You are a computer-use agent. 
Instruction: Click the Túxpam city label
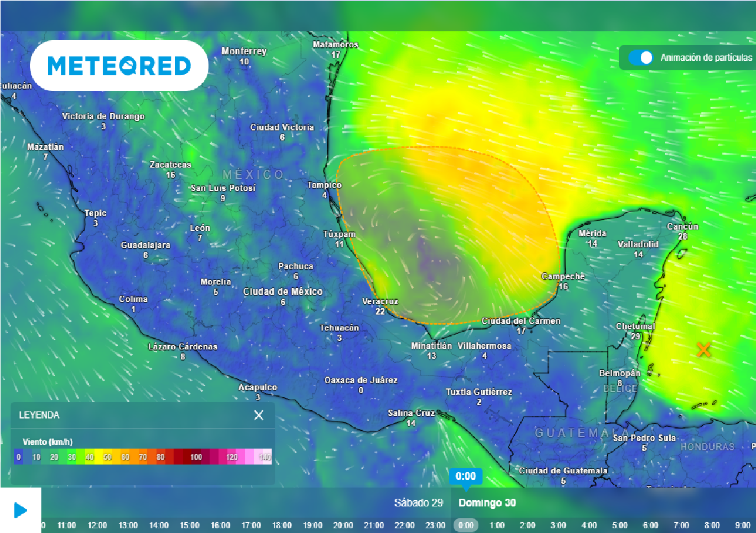[340, 234]
